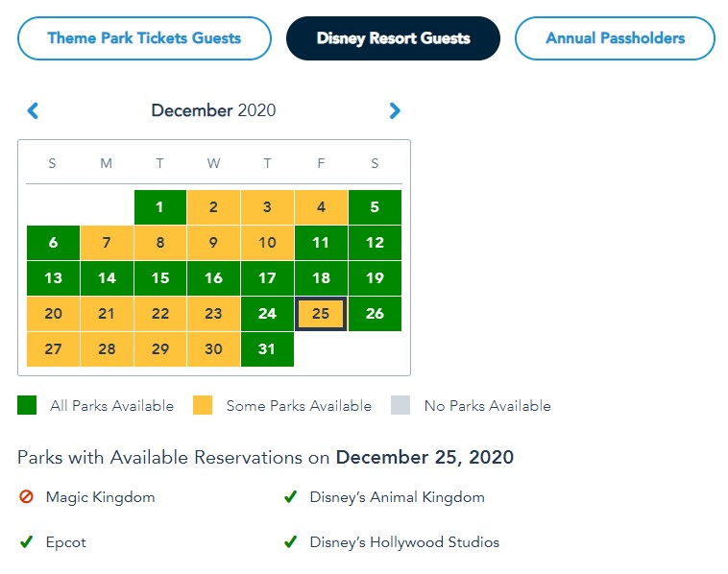Select the Disney Resort Guests tab
728x574 pixels.
pyautogui.click(x=393, y=38)
